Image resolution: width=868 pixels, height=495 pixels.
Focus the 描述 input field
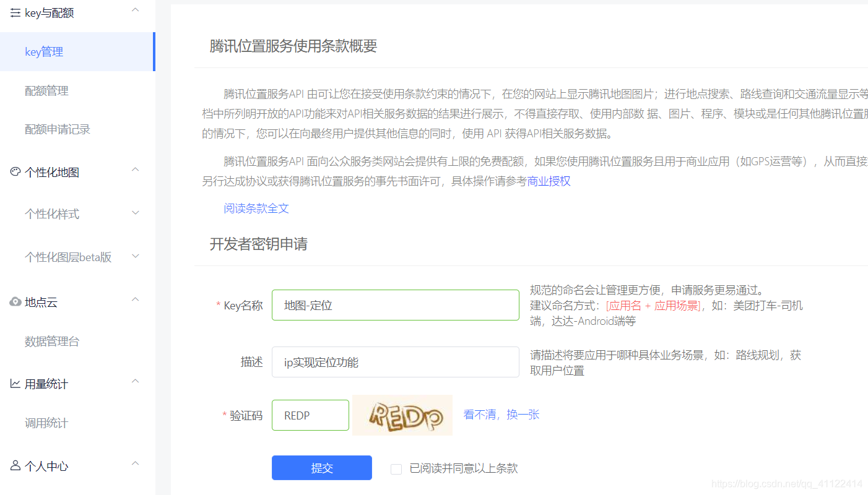(396, 362)
